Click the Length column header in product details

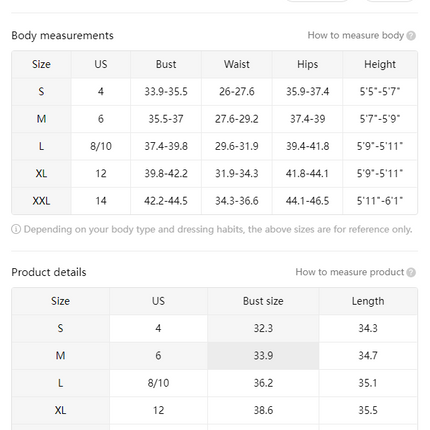[368, 301]
